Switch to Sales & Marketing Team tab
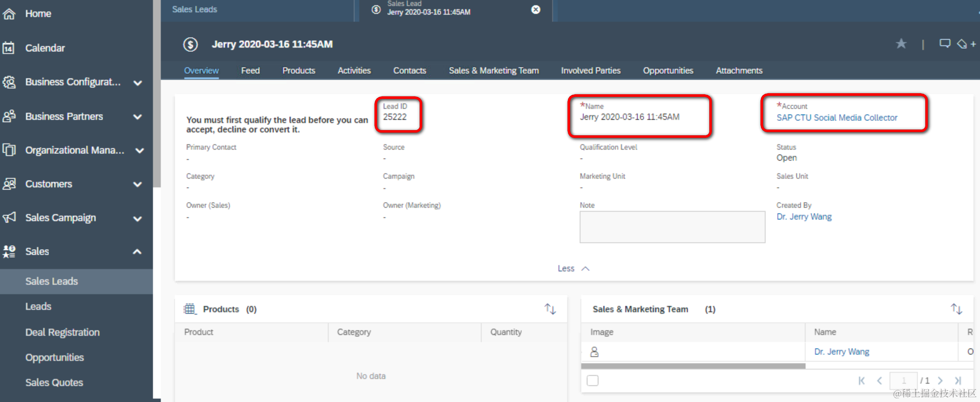 coord(494,71)
